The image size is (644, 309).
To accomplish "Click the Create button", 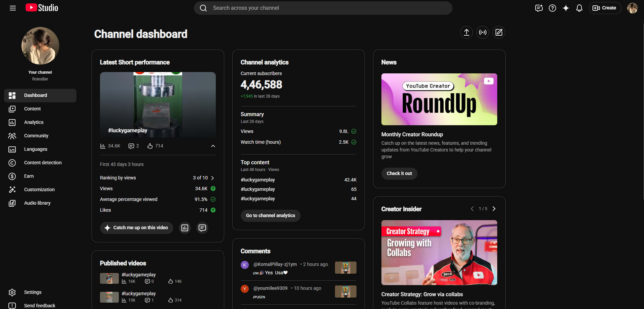I will point(605,8).
